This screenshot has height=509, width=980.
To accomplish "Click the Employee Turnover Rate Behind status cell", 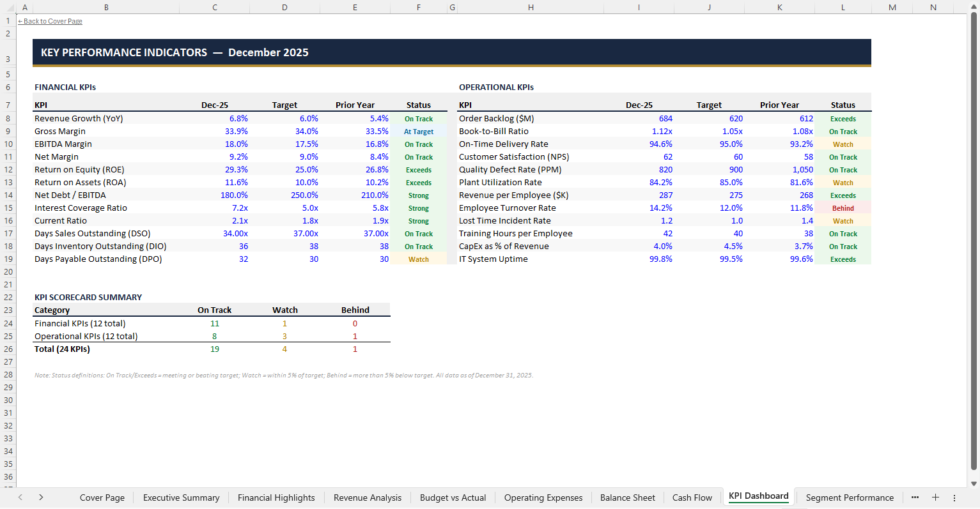I will (x=843, y=208).
